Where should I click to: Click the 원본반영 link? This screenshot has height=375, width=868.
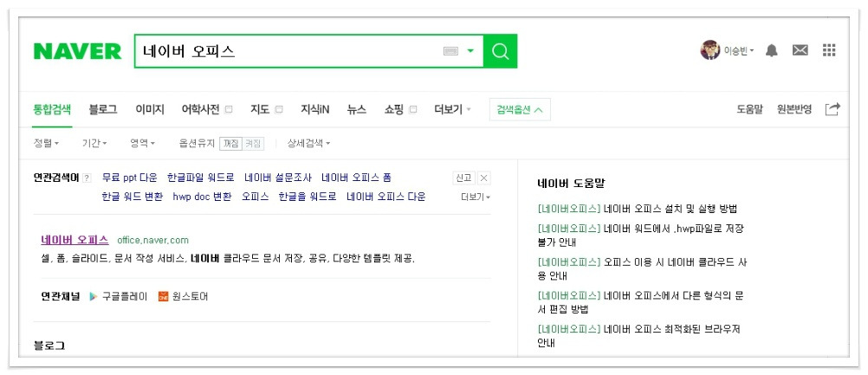(794, 109)
